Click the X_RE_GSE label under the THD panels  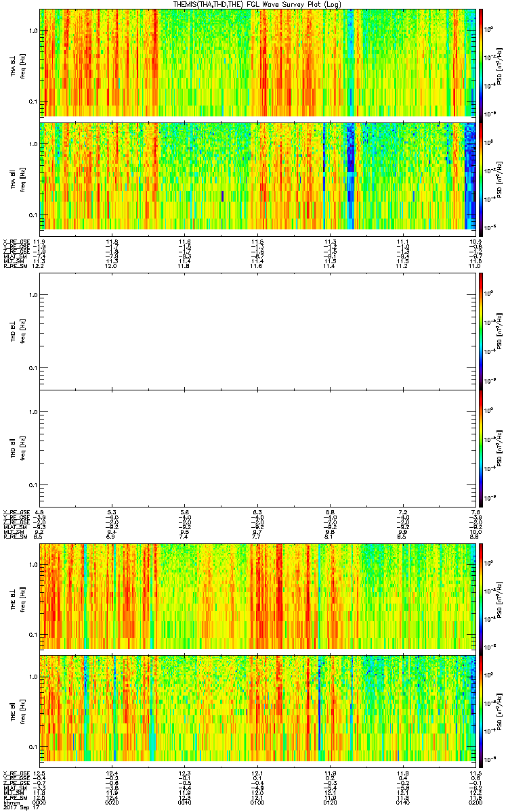coord(16,512)
